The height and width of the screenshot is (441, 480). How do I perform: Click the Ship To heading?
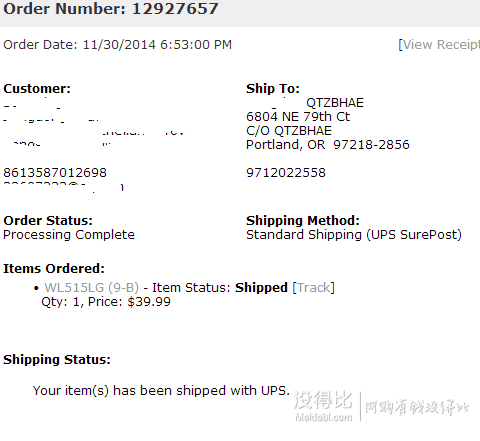coord(273,89)
